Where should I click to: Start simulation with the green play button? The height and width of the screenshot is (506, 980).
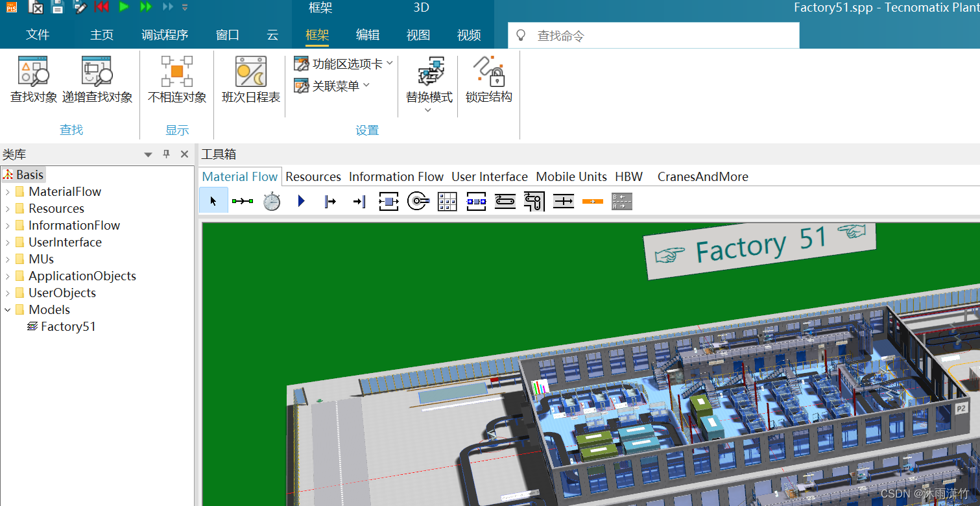[x=124, y=8]
